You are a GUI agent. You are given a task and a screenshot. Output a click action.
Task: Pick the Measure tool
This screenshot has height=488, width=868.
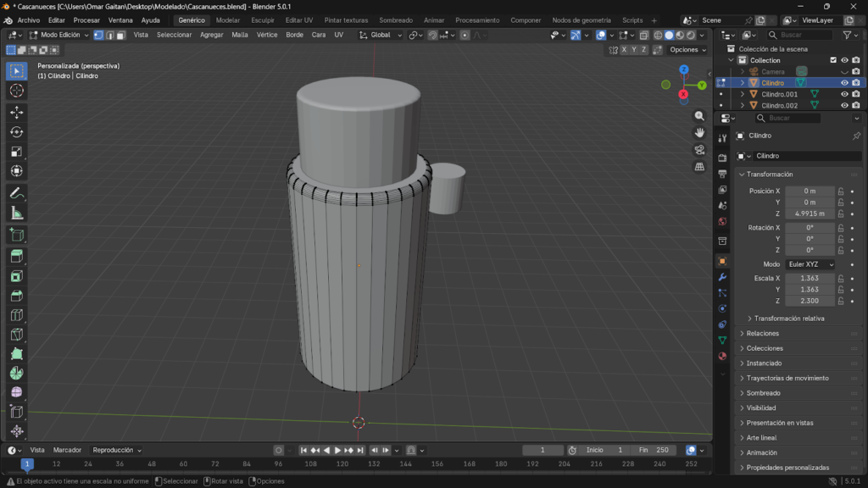coord(17,213)
